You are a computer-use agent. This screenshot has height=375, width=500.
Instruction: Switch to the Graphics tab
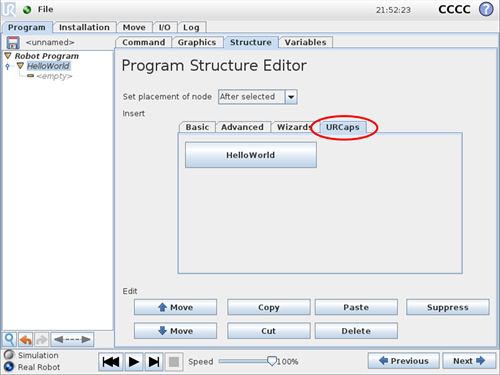click(197, 42)
